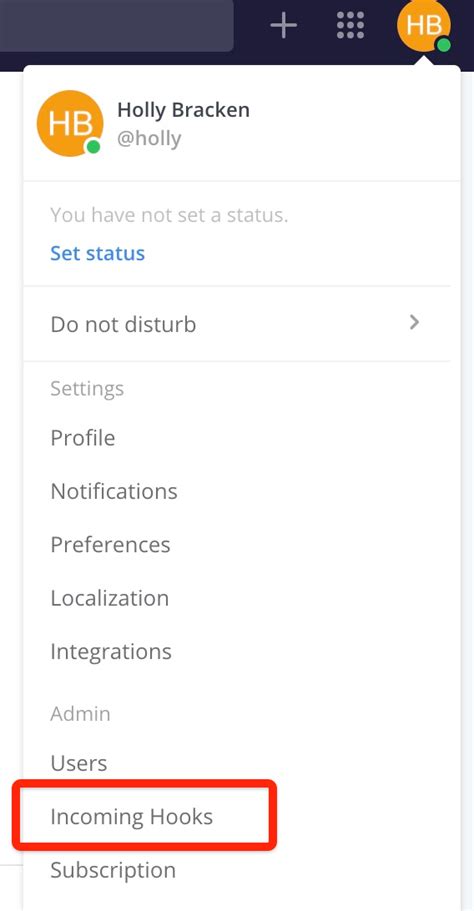Expand the chevron beside Do not disturb

(414, 322)
